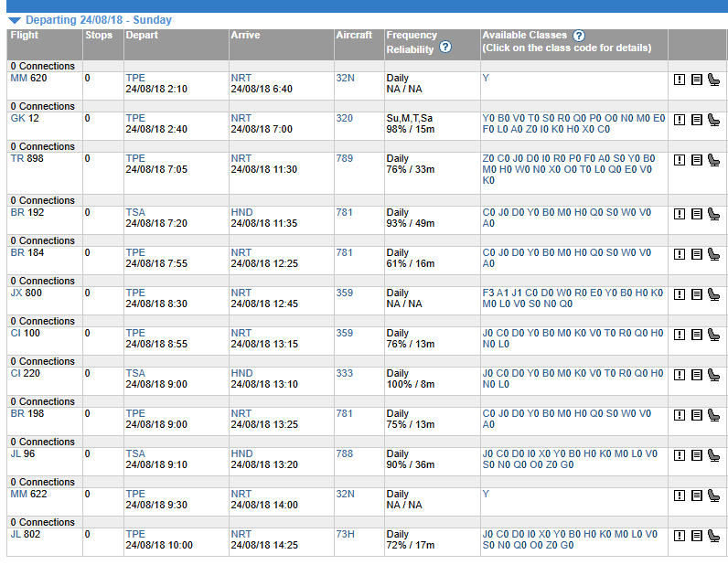This screenshot has height=565, width=728.
Task: Click the Stops column header
Action: [99, 36]
